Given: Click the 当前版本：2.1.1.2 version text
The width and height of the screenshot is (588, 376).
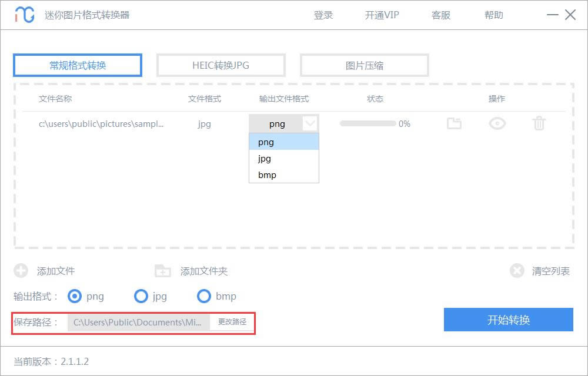Looking at the screenshot, I should [51, 361].
